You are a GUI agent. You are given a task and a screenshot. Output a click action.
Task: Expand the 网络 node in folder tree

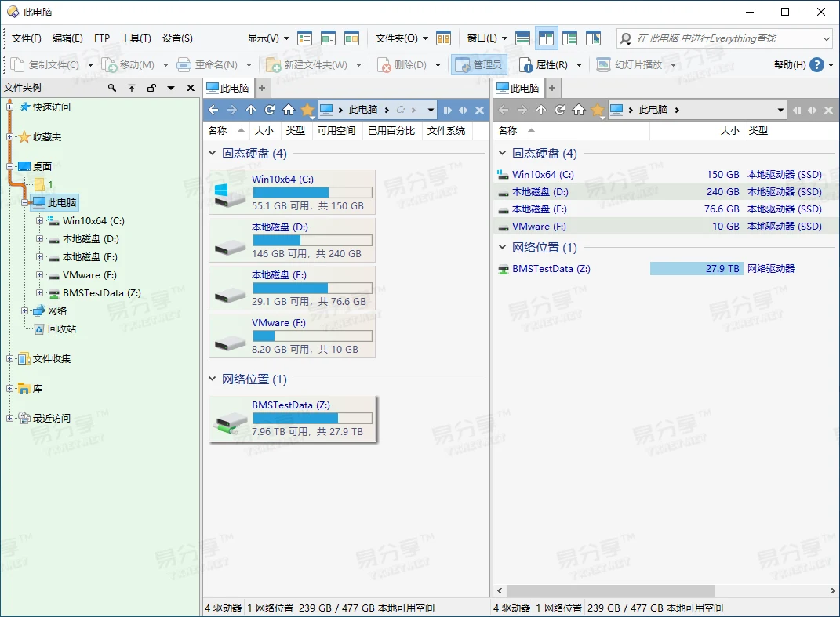(24, 310)
